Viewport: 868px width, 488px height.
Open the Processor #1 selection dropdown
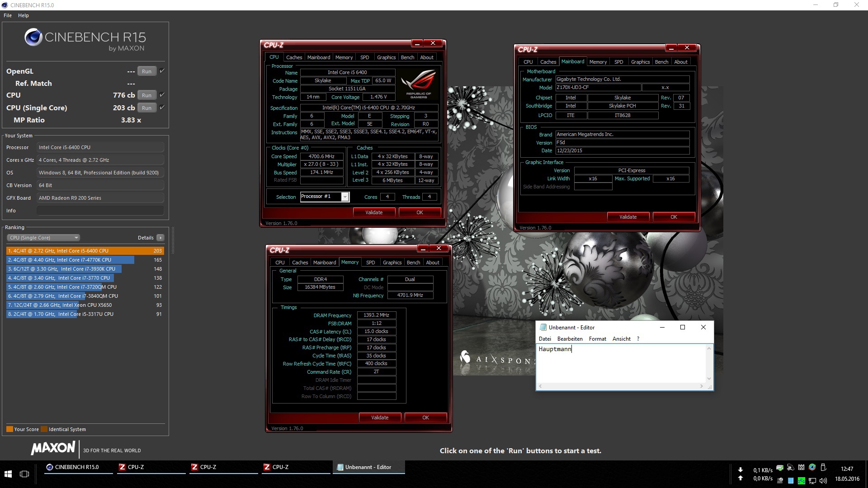345,197
